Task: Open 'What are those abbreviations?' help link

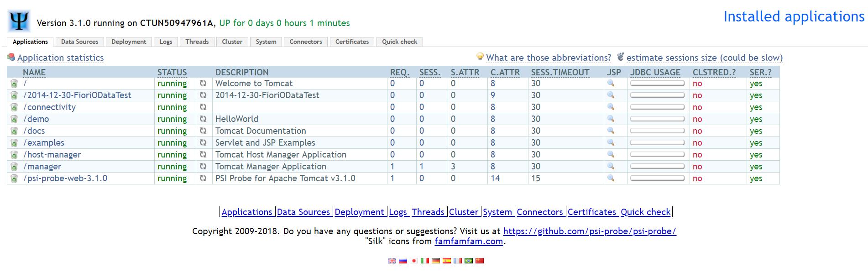Action: [549, 58]
